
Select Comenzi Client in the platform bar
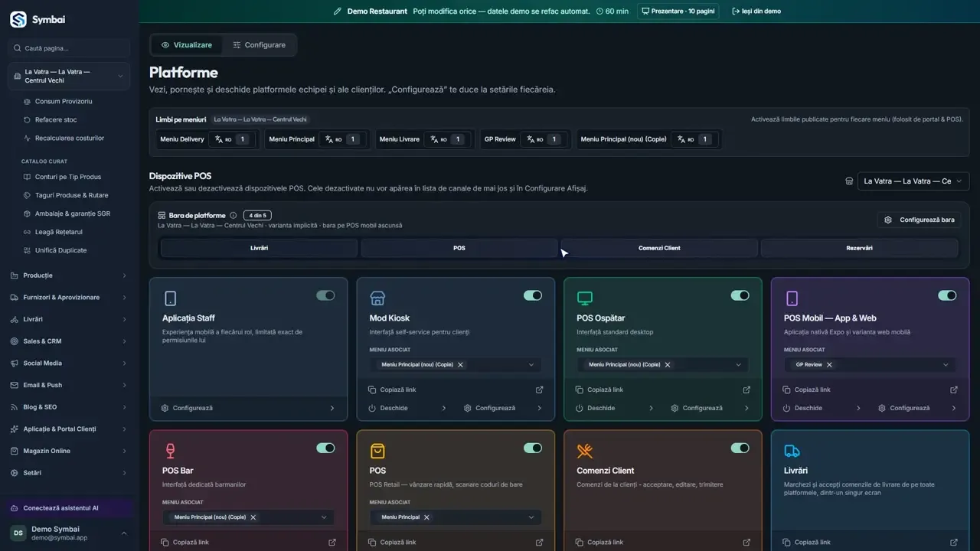tap(659, 248)
